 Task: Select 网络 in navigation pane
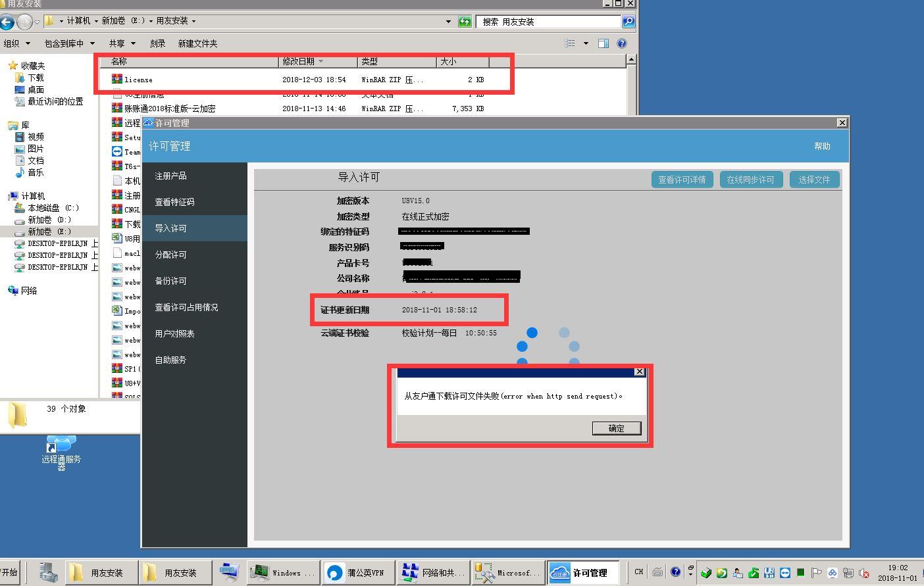pyautogui.click(x=22, y=291)
